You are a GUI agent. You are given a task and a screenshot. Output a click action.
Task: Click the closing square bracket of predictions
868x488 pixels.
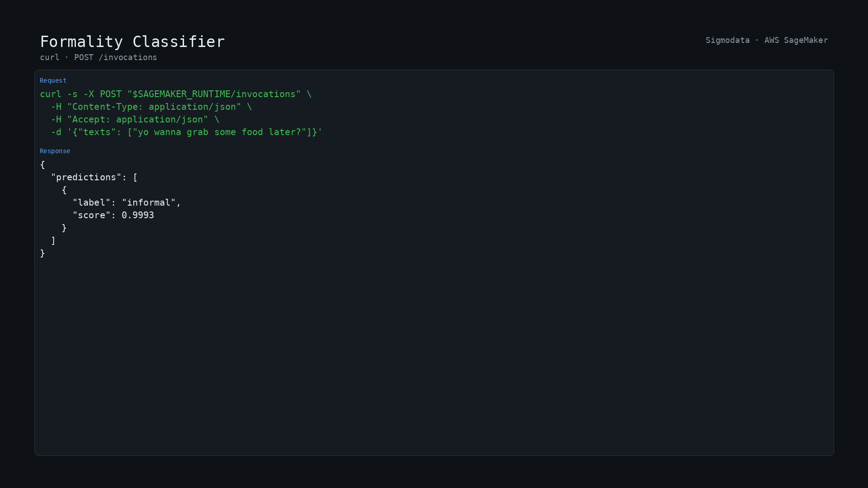coord(53,240)
